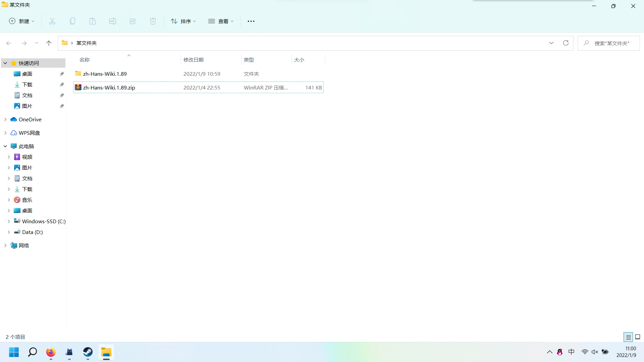
Task: Switch to details view layout
Action: (628, 337)
